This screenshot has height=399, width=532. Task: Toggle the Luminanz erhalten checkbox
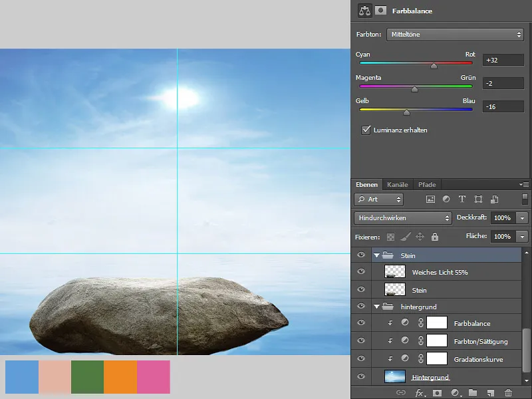[366, 130]
